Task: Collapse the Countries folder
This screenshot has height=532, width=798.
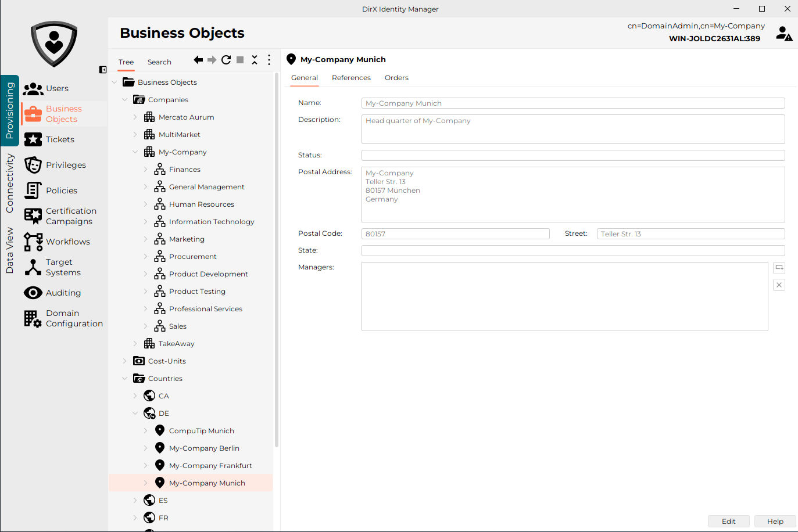Action: [125, 378]
